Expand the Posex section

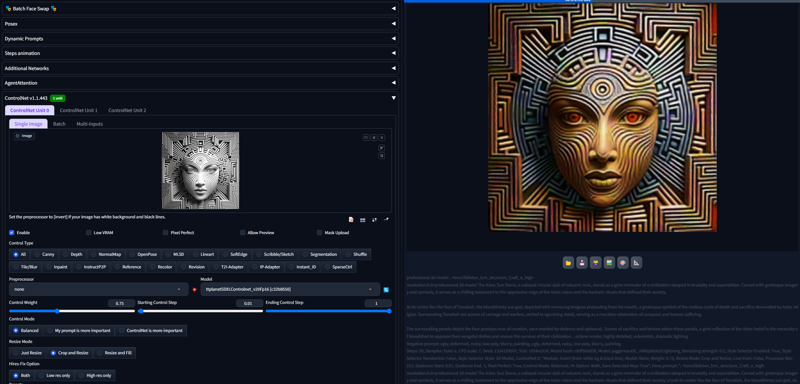200,23
